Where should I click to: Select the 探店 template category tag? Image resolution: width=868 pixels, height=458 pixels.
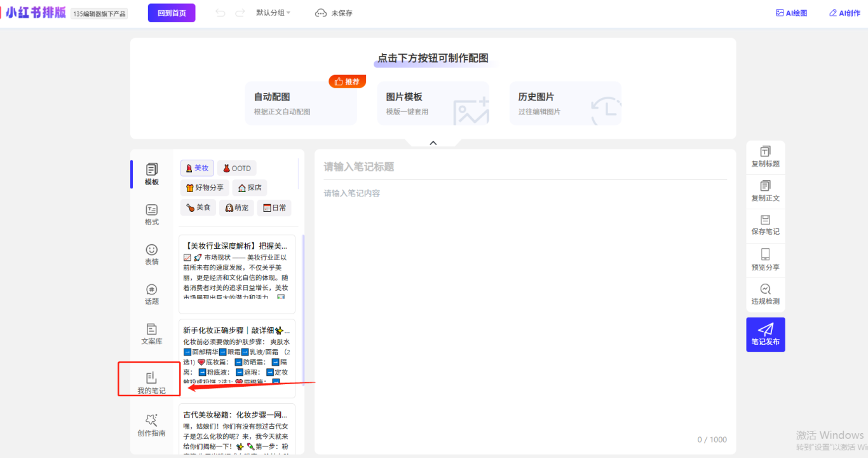(249, 188)
